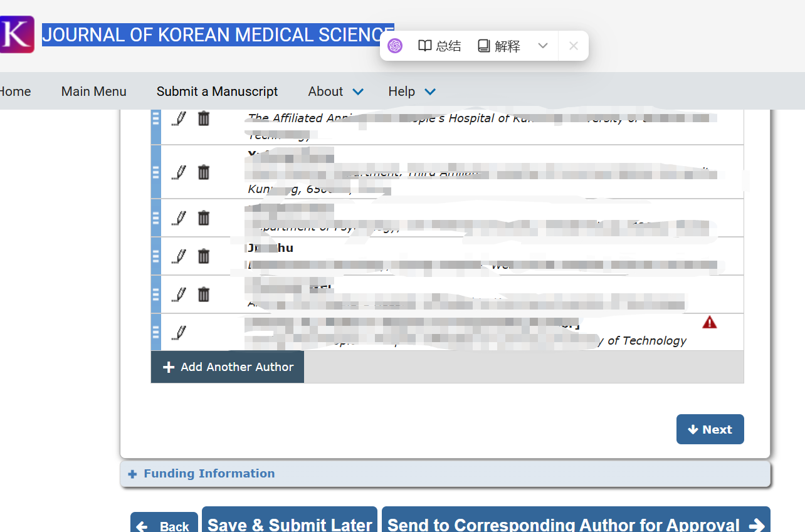Click the Next button

(710, 429)
